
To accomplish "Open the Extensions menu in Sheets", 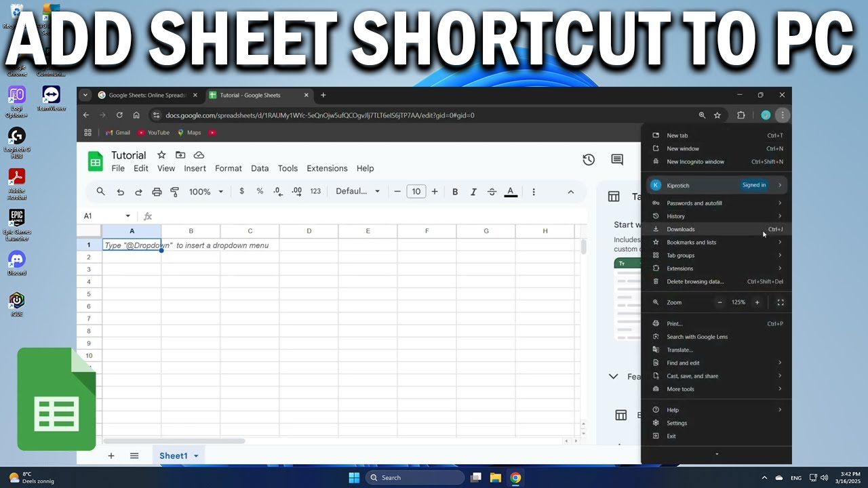I will click(x=327, y=168).
